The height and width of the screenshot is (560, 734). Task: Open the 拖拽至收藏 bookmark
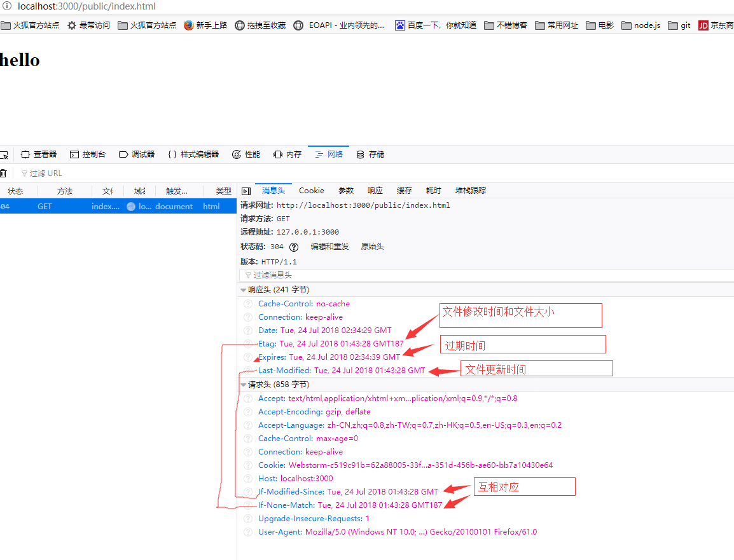[260, 25]
